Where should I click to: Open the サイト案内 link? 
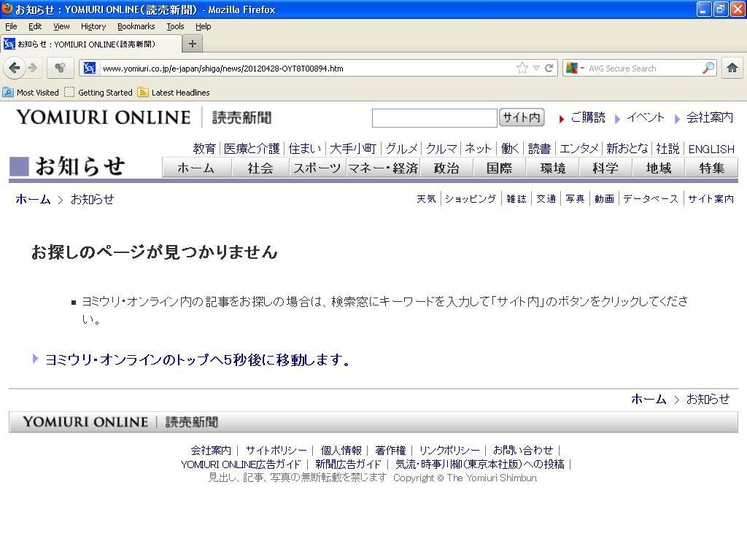pos(711,198)
